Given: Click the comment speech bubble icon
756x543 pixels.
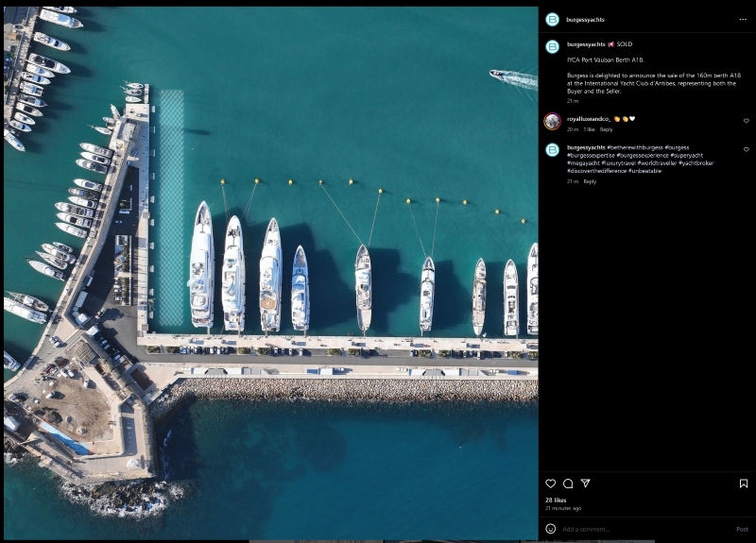Looking at the screenshot, I should 568,484.
